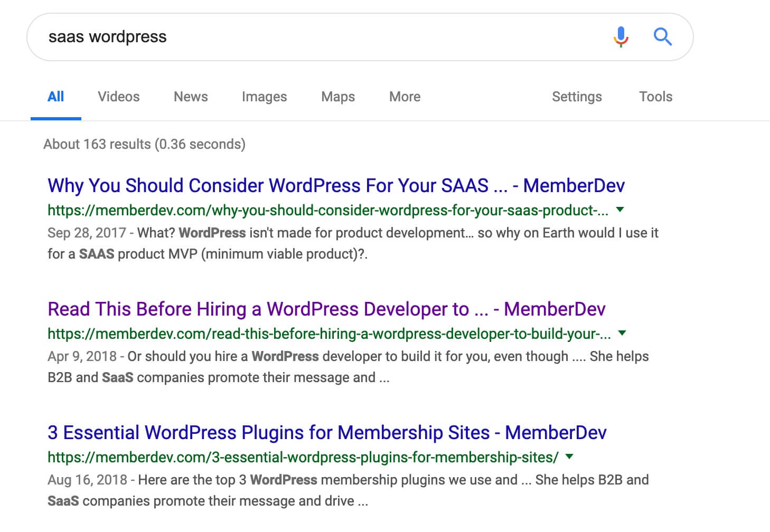Select the All results tab
Image resolution: width=770 pixels, height=532 pixels.
tap(56, 97)
